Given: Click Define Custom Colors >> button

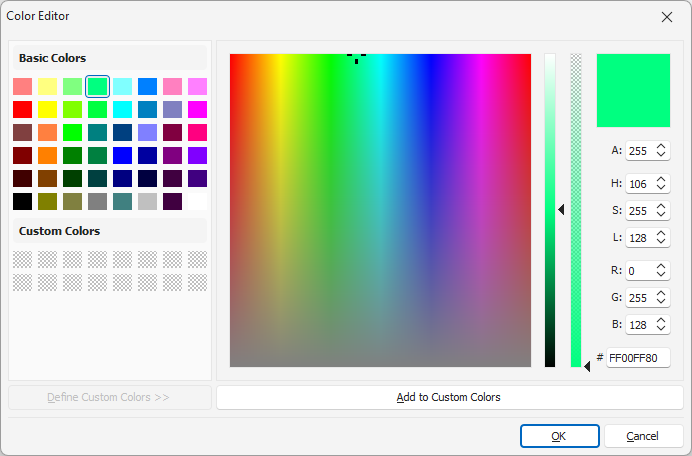Looking at the screenshot, I should [x=110, y=397].
